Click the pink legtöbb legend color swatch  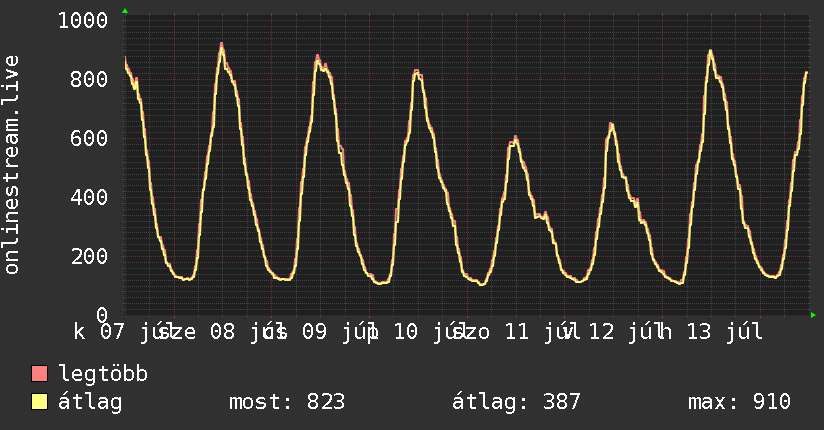(39, 374)
